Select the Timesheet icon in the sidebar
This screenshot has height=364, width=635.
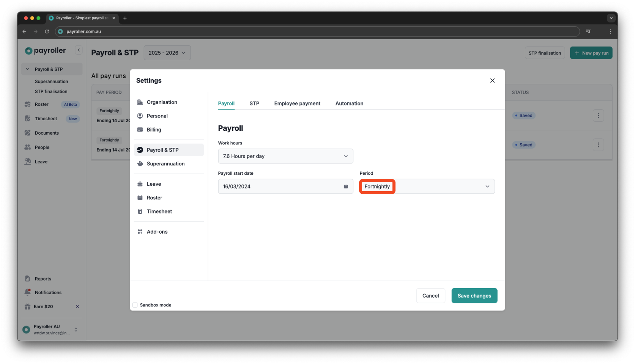[x=27, y=118]
